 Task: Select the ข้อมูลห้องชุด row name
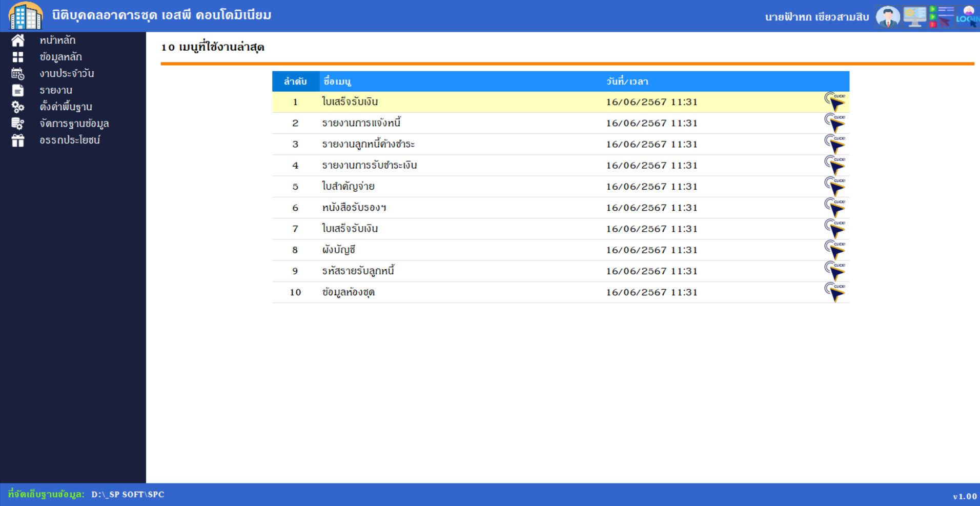pyautogui.click(x=349, y=292)
